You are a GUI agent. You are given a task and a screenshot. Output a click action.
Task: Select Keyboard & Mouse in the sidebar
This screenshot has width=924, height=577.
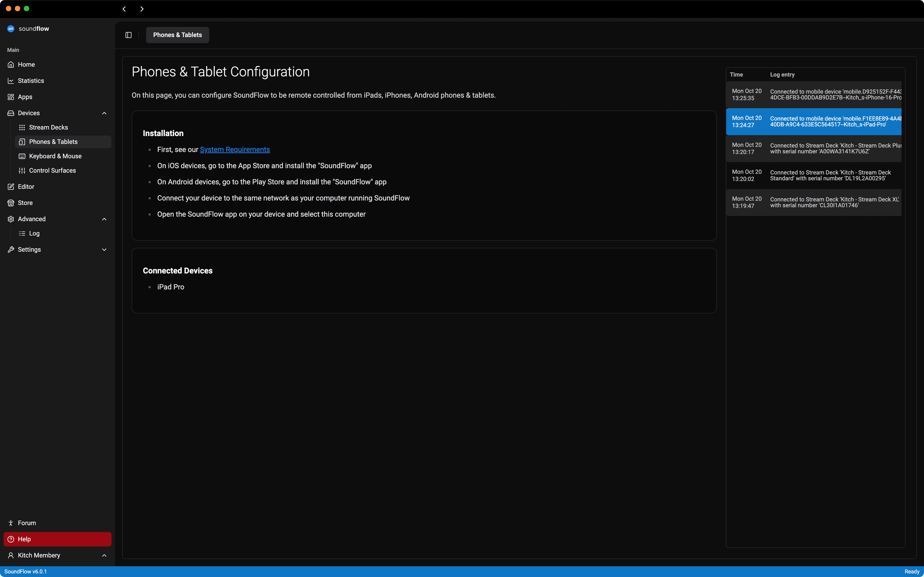[55, 156]
